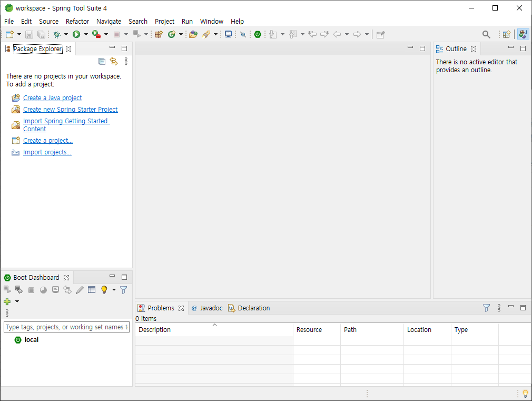This screenshot has height=401, width=532.
Task: Switch to the Declaration tab
Action: pos(249,308)
